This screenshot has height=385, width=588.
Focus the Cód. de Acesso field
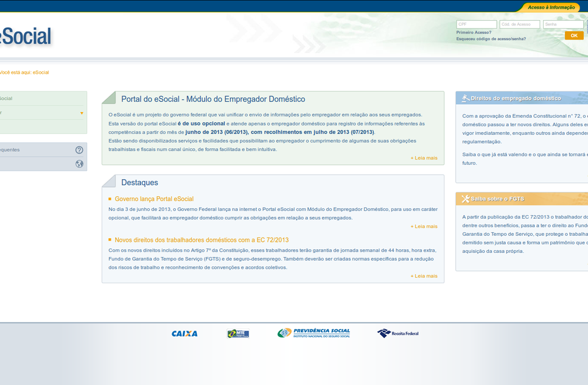coord(520,24)
